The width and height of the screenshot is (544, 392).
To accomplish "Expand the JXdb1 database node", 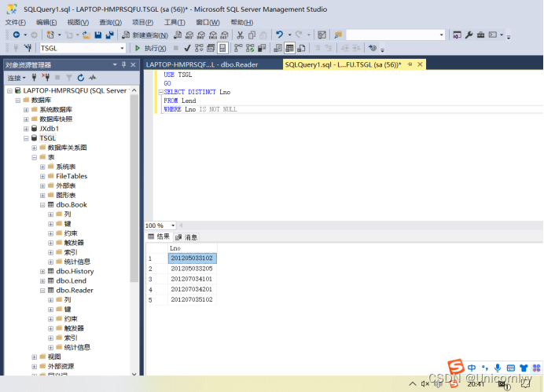I will point(26,129).
